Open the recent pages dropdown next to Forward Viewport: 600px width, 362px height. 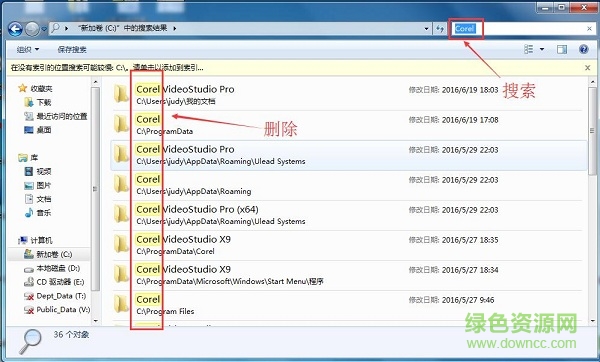(44, 29)
